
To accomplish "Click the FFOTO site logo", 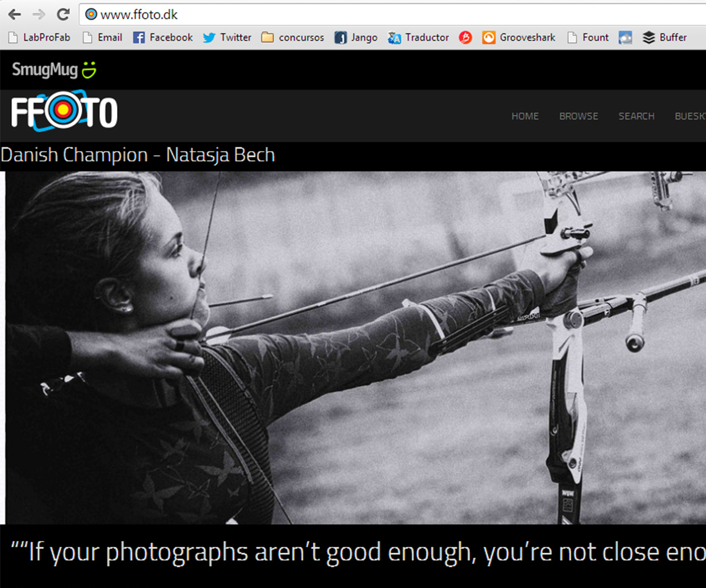I will pos(65,111).
